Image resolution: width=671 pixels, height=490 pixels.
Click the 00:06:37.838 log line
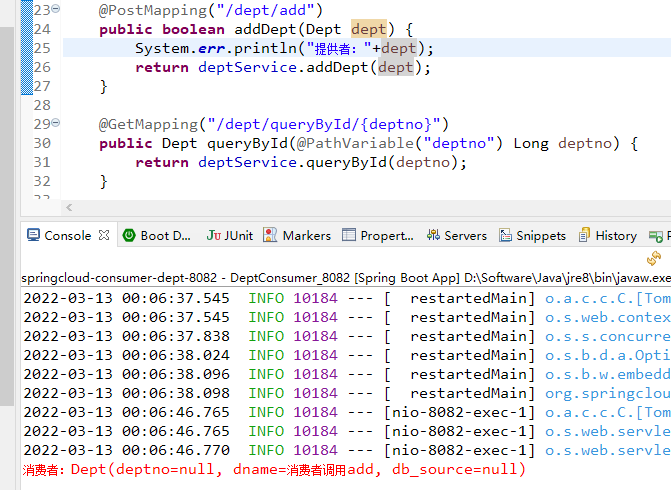(347, 336)
